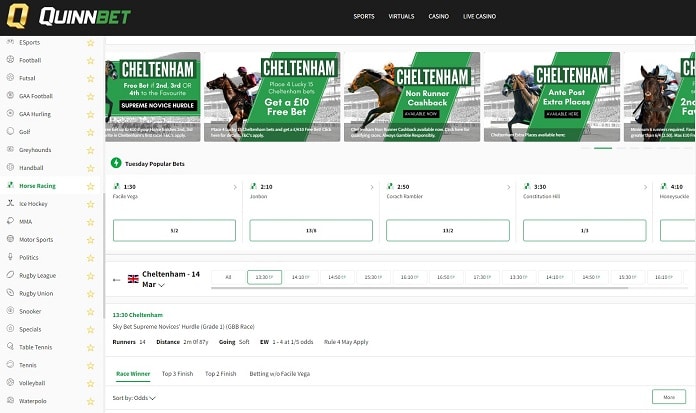Click the Motor Sports icon

click(x=10, y=239)
